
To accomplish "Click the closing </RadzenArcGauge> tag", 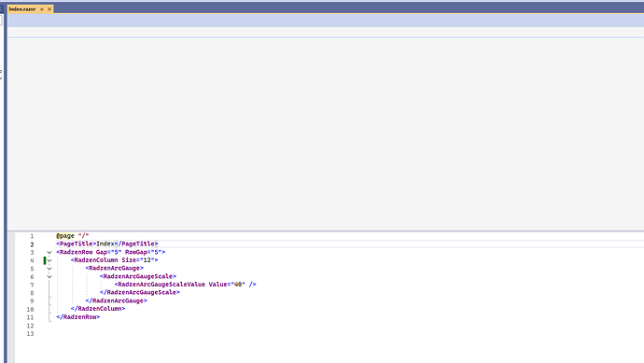I will click(117, 300).
